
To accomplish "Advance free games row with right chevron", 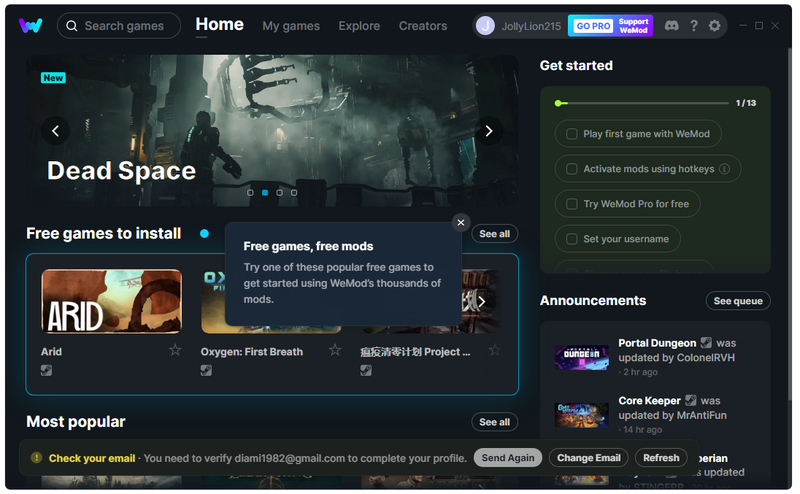I will [x=481, y=302].
